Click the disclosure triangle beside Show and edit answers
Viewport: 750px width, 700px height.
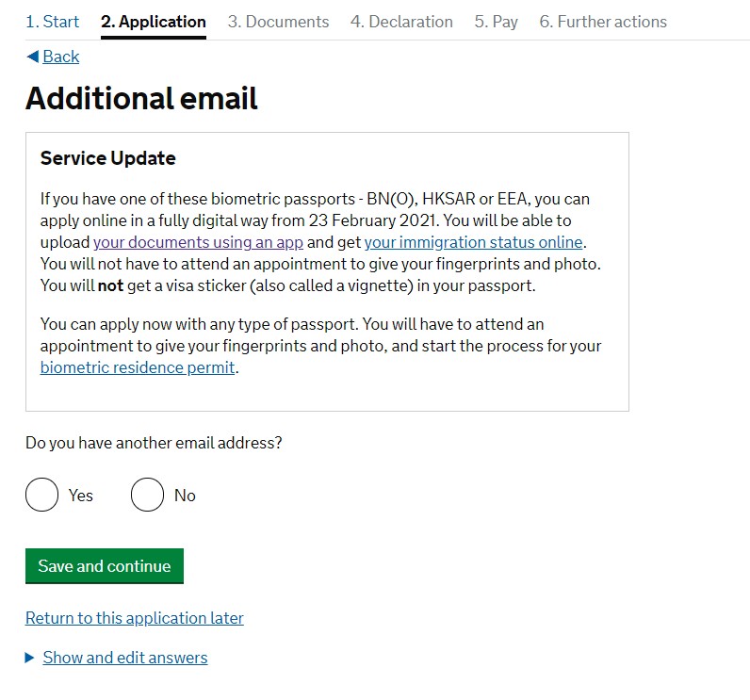point(30,658)
